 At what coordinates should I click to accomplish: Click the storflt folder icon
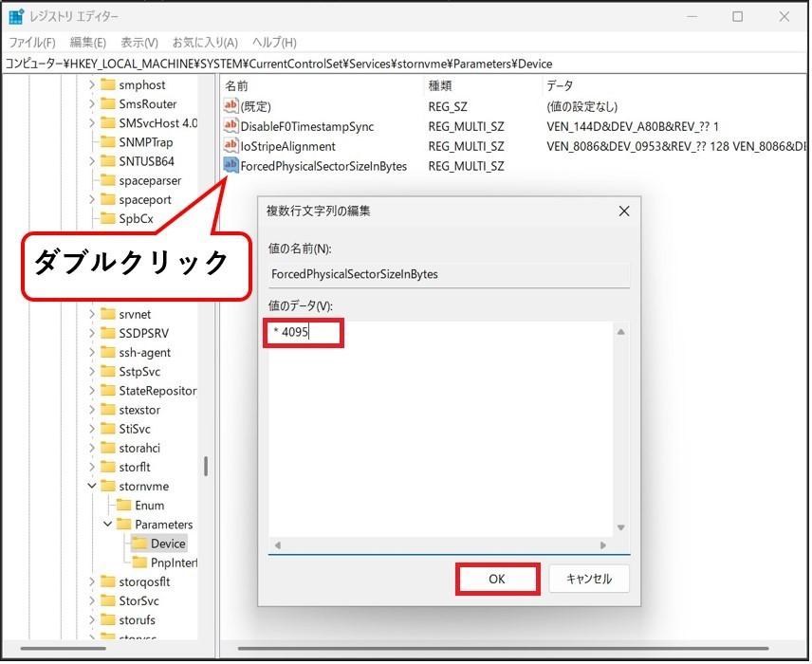[x=107, y=468]
